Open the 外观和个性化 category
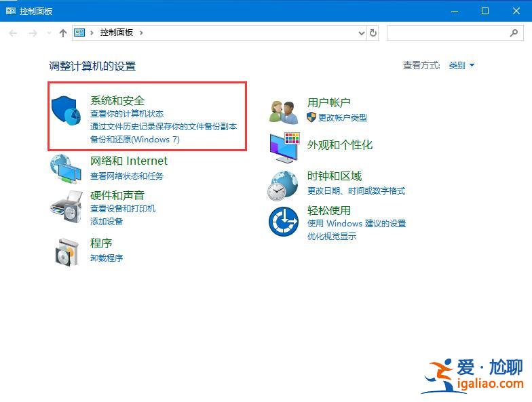 point(340,145)
